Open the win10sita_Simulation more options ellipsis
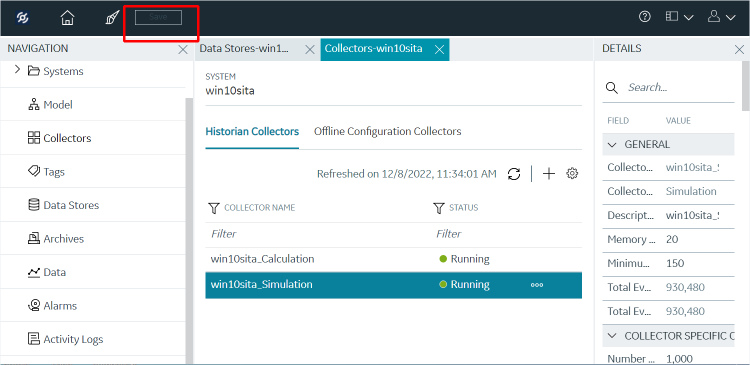The height and width of the screenshot is (365, 750). (x=537, y=285)
